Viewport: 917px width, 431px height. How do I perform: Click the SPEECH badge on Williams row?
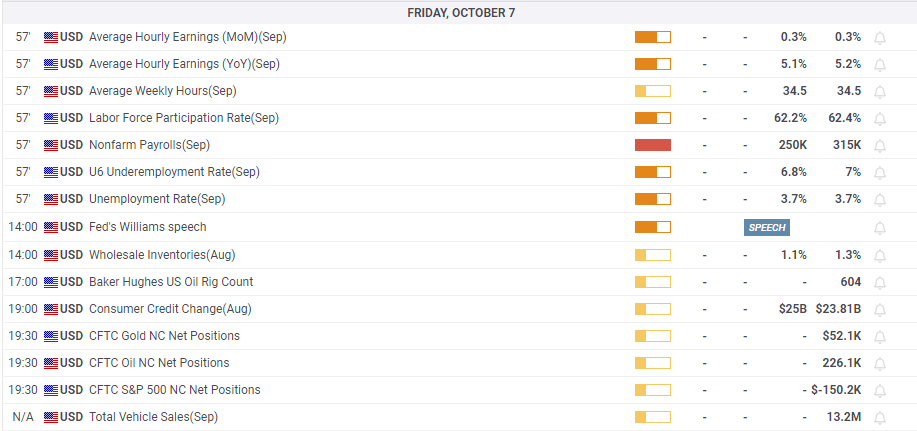click(x=767, y=227)
